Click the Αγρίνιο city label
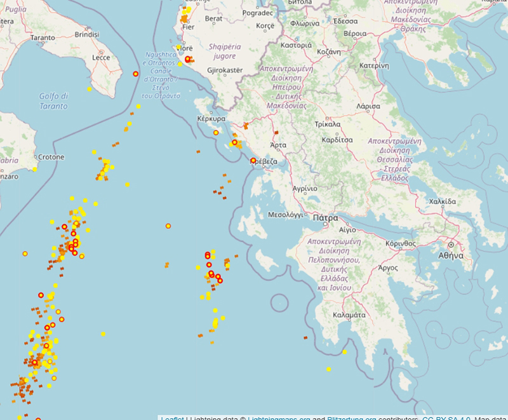Viewport: 508px width, 420px height. 305,189
